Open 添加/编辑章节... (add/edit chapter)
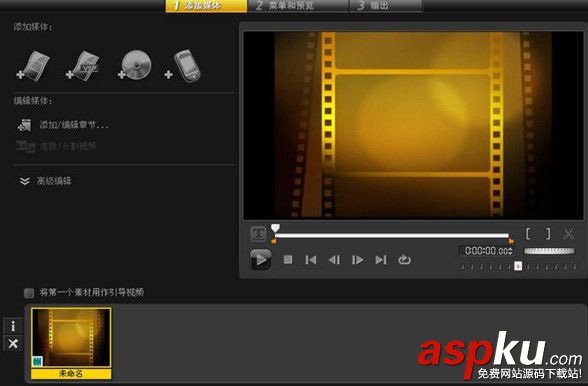 pos(63,125)
